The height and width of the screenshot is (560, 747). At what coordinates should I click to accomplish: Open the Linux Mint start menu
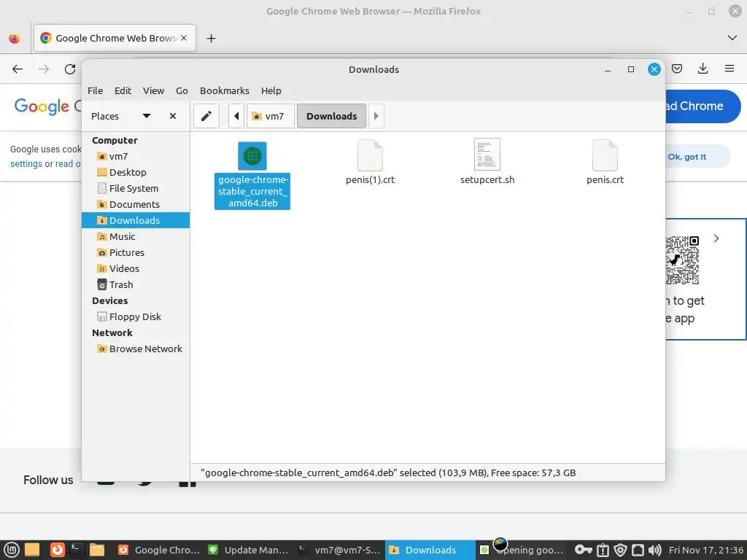[x=12, y=550]
